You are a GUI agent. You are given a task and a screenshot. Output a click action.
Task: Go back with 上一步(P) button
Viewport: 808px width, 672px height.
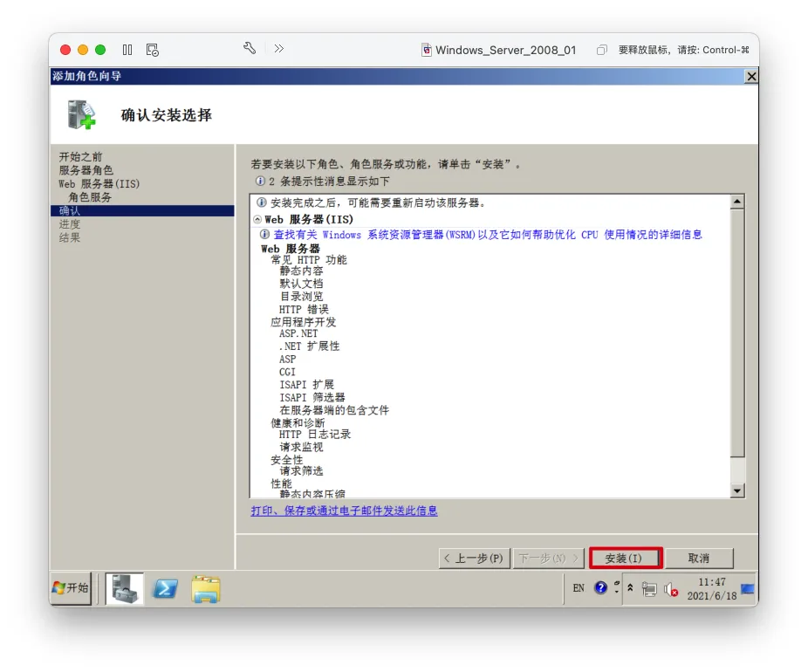click(x=474, y=559)
